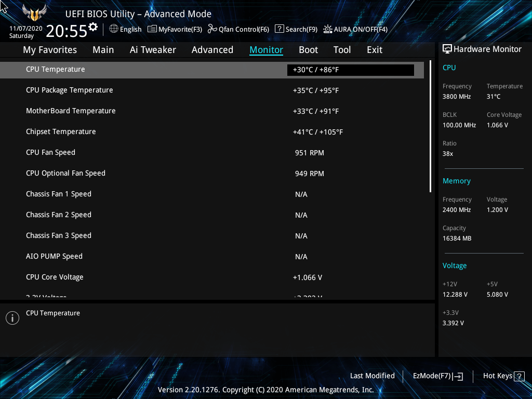This screenshot has width=532, height=399.
Task: Switch to Main tab
Action: 103,50
